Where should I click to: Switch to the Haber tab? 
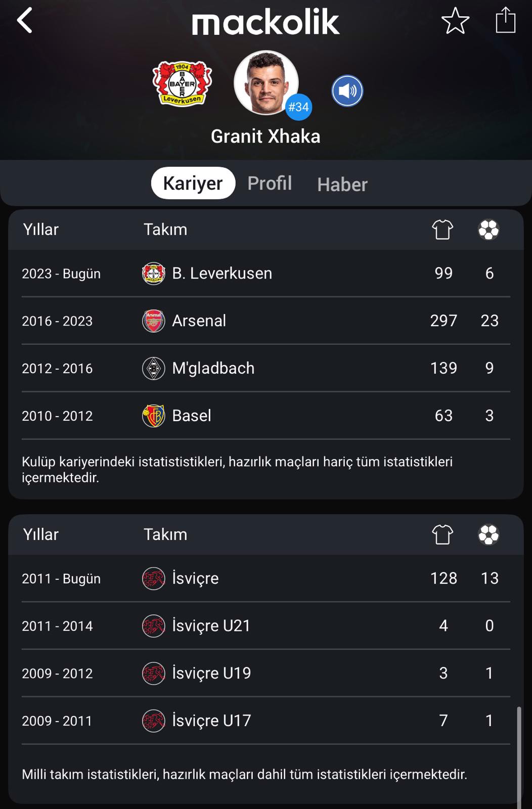point(342,185)
